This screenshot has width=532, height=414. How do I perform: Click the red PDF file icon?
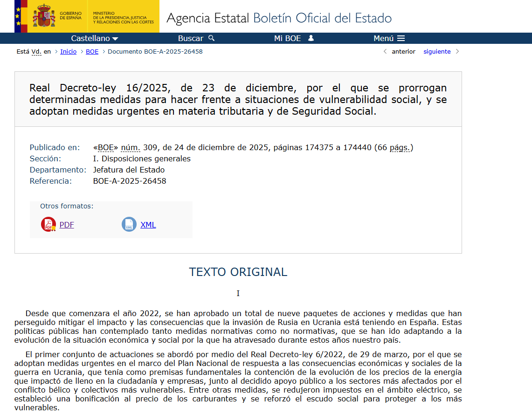(x=48, y=224)
